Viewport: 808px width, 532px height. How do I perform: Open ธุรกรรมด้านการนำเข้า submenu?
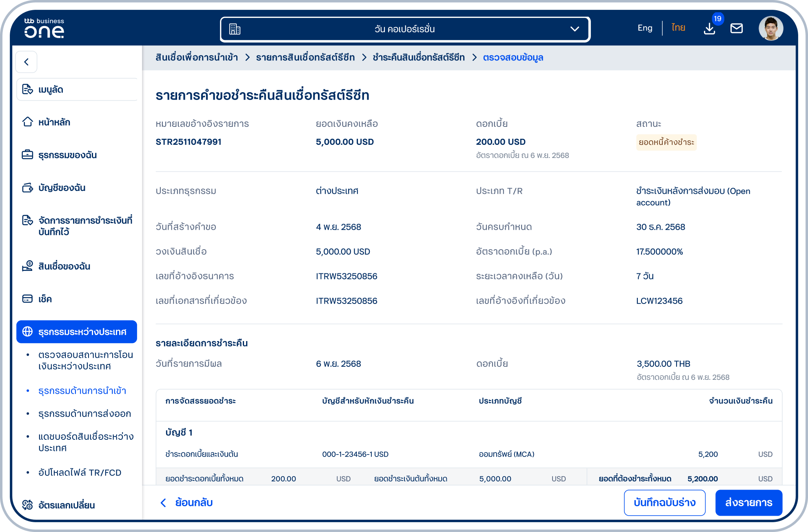(x=82, y=390)
